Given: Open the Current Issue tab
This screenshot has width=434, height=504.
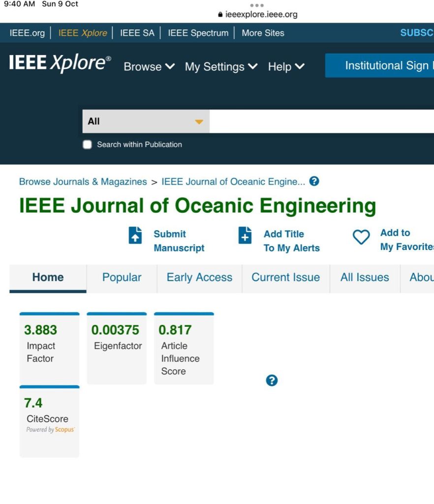Looking at the screenshot, I should tap(285, 278).
